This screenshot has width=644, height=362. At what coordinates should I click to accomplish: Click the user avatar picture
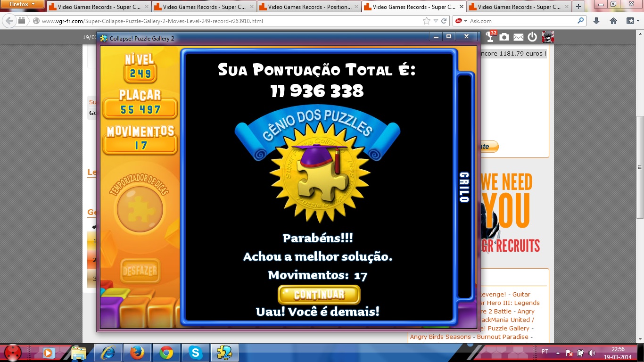pos(547,37)
